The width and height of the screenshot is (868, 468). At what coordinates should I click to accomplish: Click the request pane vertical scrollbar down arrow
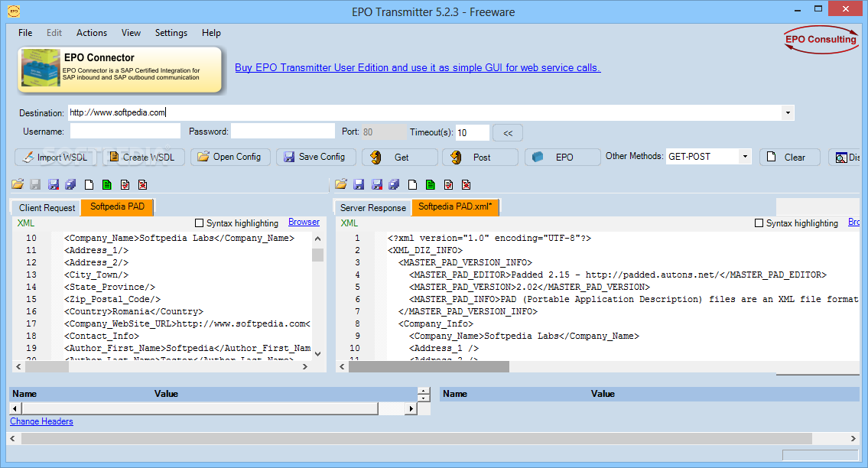[317, 353]
